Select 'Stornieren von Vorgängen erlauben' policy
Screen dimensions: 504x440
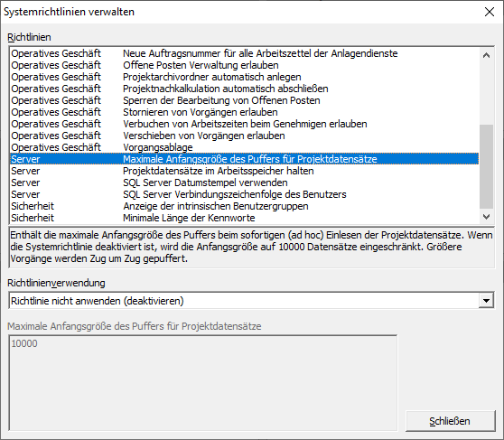click(x=244, y=112)
